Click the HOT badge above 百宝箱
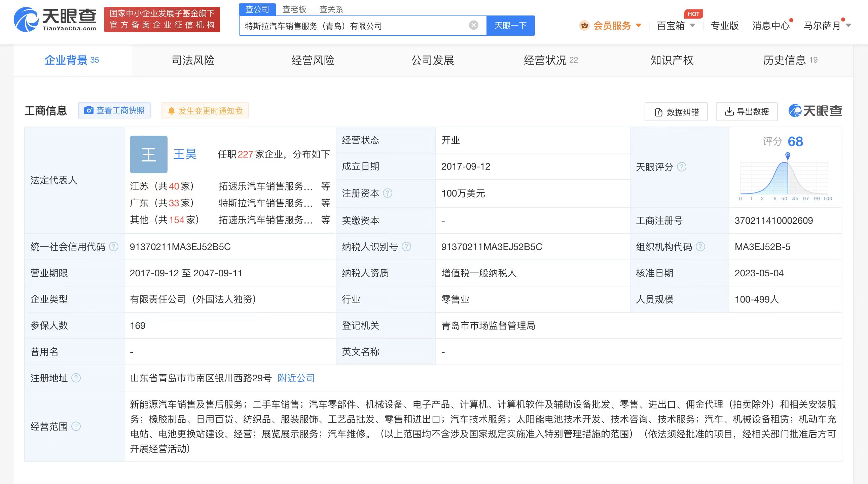Viewport: 868px width, 484px height. [693, 14]
